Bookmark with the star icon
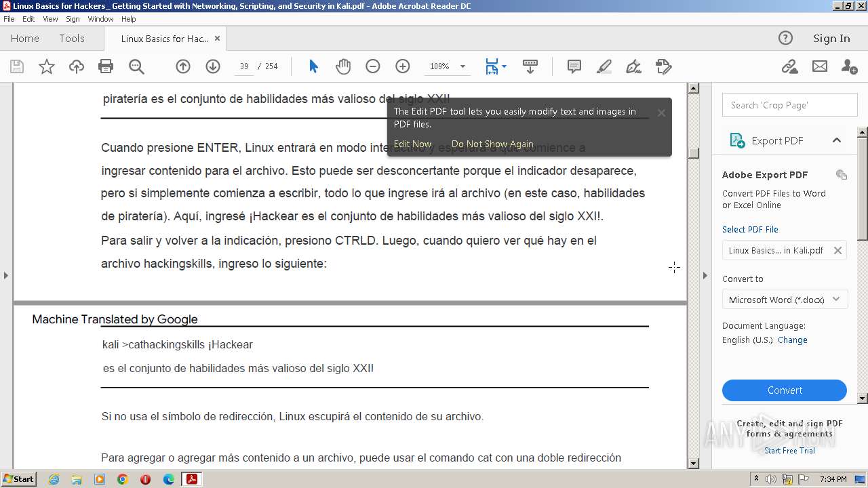The width and height of the screenshot is (868, 488). pyautogui.click(x=47, y=66)
